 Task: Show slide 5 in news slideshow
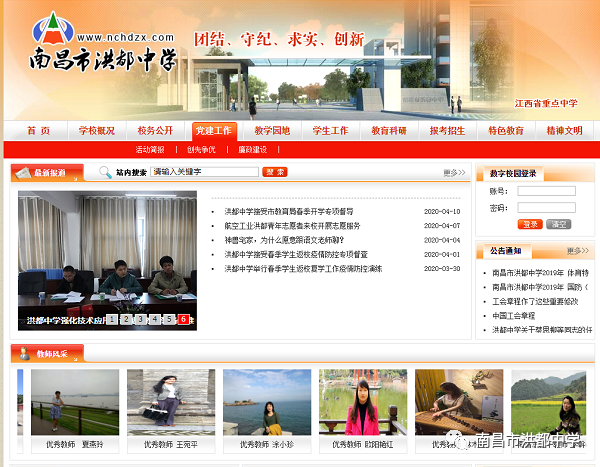click(x=169, y=319)
